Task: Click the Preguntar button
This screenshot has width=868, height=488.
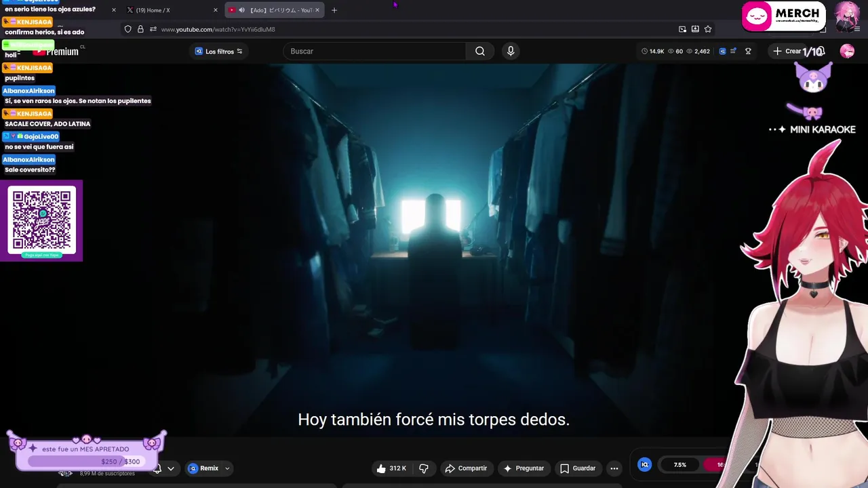Action: (523, 468)
